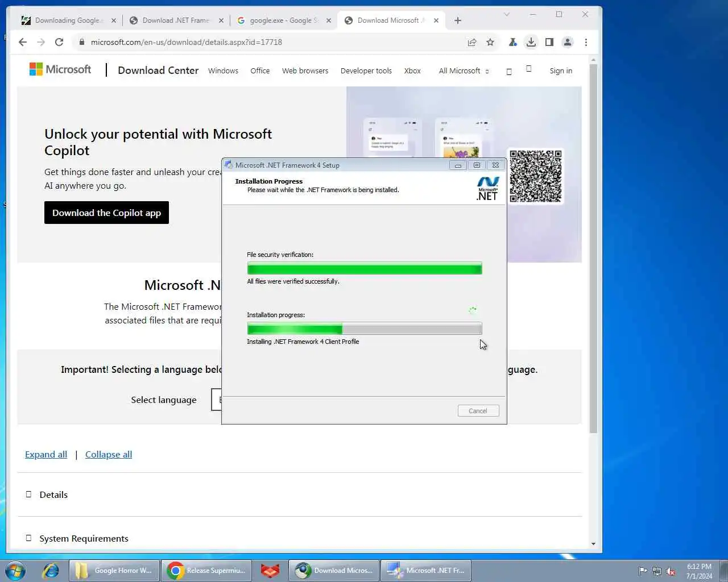Cancel the .NET Framework 4 installation
Screen dimensions: 728x582
tap(478, 411)
